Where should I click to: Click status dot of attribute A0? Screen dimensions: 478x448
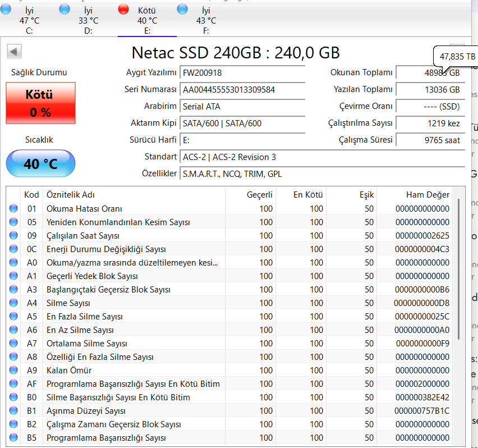(x=13, y=262)
